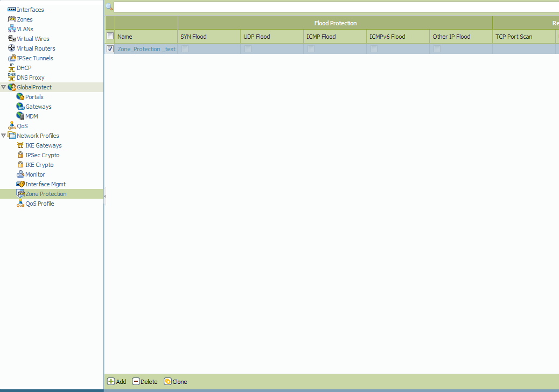Screen dimensions: 559x392
Task: Click the VLANs icon
Action: pos(12,29)
